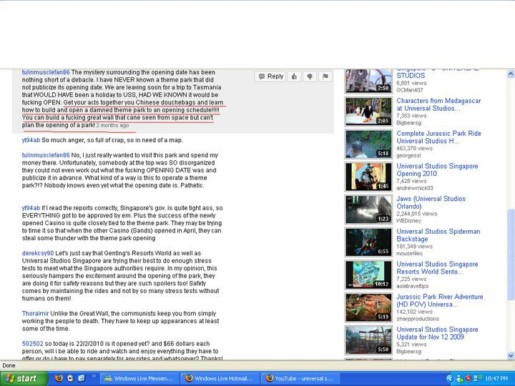Open Universal Studios Spiderman Backstage title

point(438,235)
